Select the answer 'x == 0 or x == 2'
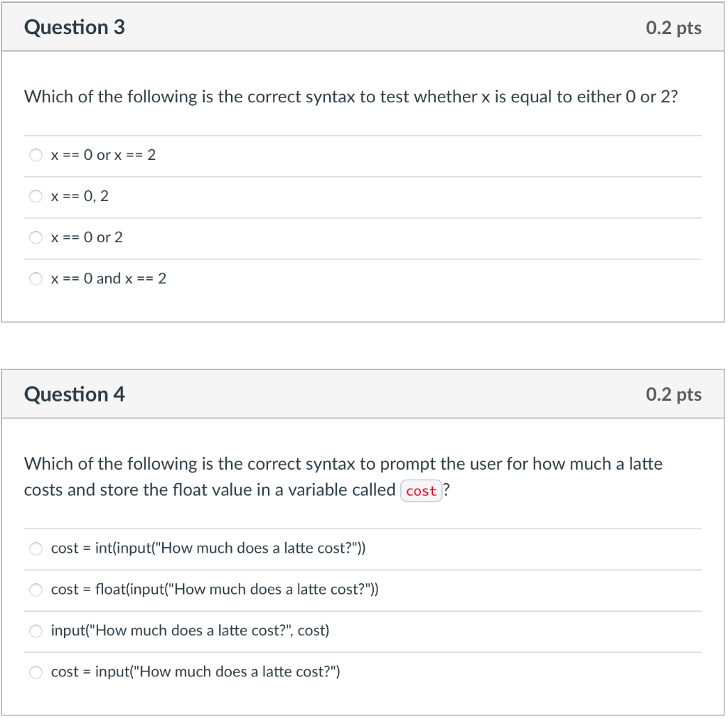 pyautogui.click(x=36, y=155)
